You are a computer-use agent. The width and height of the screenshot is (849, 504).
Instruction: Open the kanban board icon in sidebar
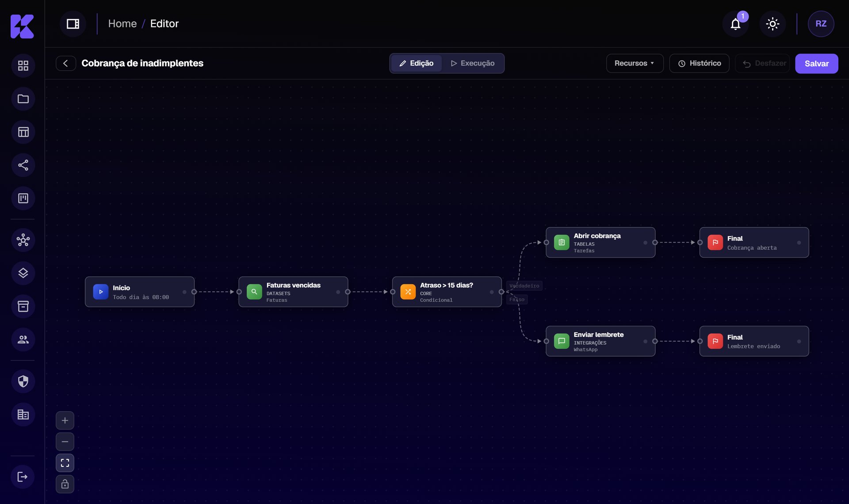[x=23, y=199]
